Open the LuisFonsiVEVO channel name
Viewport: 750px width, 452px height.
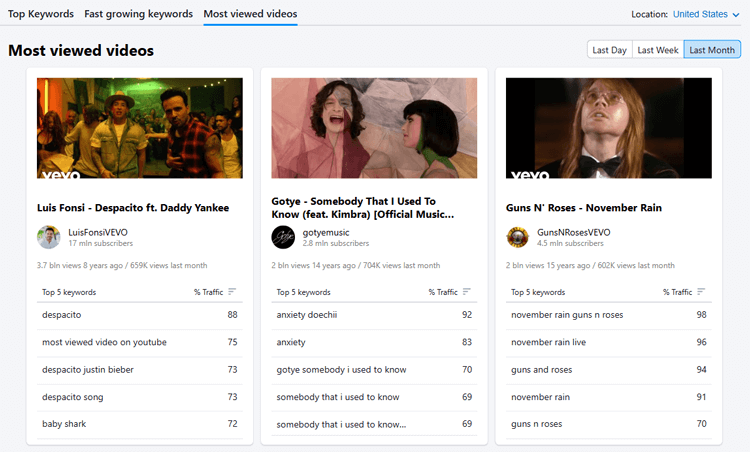click(x=98, y=232)
